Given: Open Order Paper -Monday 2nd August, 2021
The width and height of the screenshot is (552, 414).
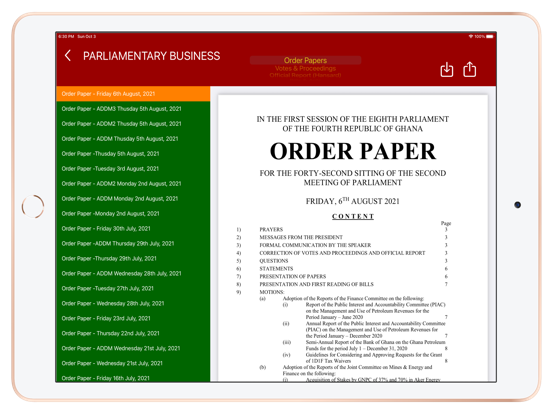Looking at the screenshot, I should click(133, 214).
